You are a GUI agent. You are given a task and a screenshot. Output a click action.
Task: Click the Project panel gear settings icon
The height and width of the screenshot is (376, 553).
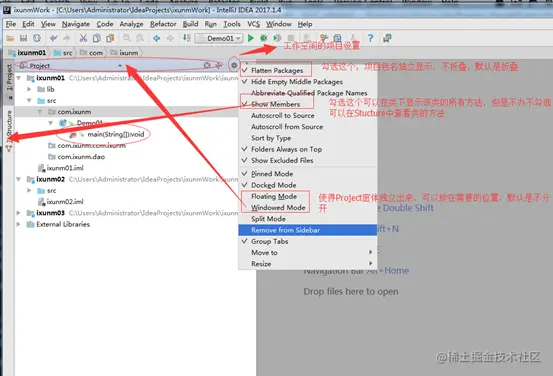pos(233,65)
